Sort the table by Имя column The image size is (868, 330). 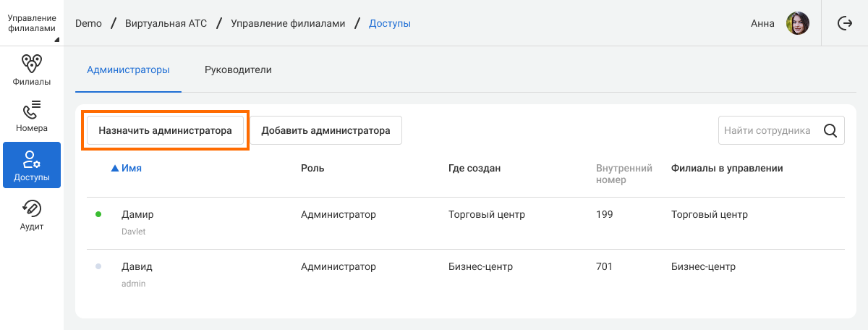[x=131, y=168]
